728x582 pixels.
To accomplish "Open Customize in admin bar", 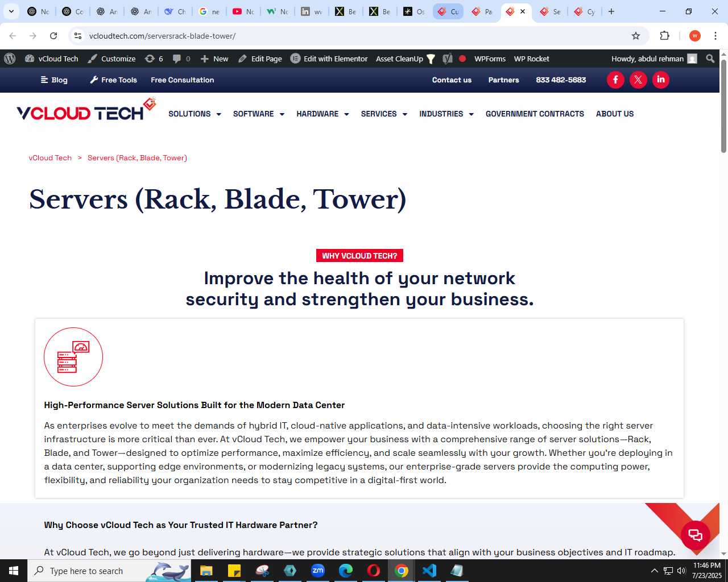I will click(x=111, y=59).
